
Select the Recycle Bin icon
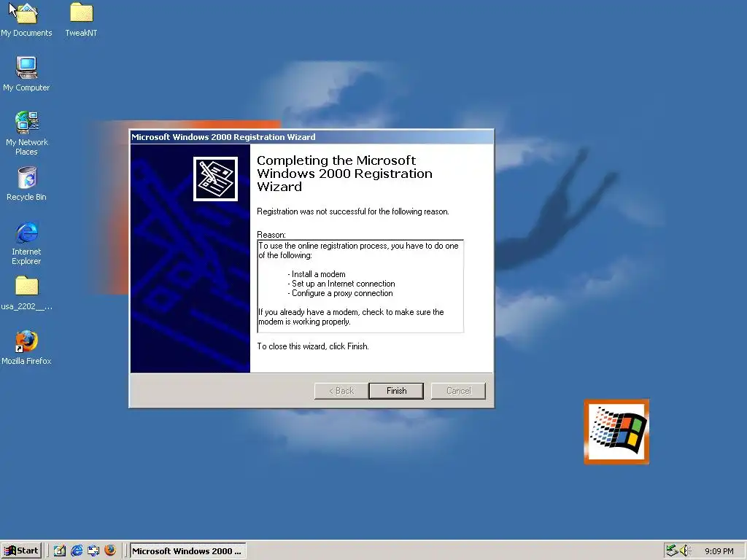26,184
